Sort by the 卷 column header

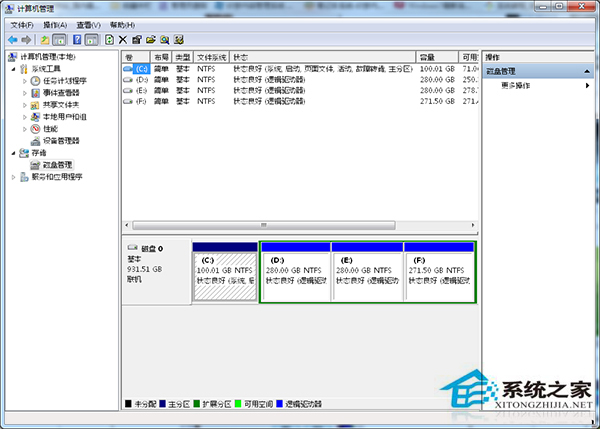[136, 57]
